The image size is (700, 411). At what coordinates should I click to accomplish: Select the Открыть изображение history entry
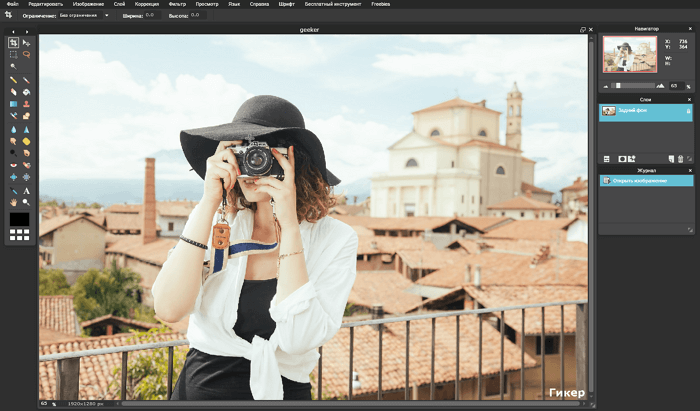[x=645, y=181]
